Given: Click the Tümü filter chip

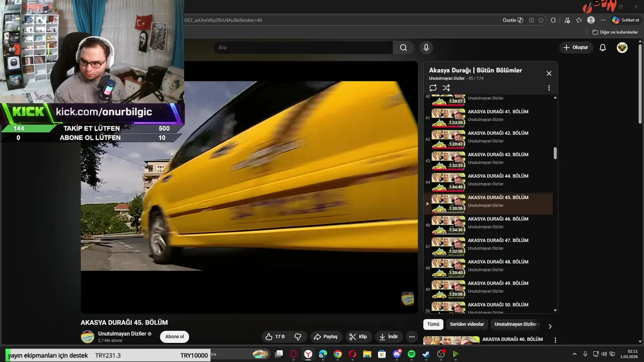Looking at the screenshot, I should 433,324.
